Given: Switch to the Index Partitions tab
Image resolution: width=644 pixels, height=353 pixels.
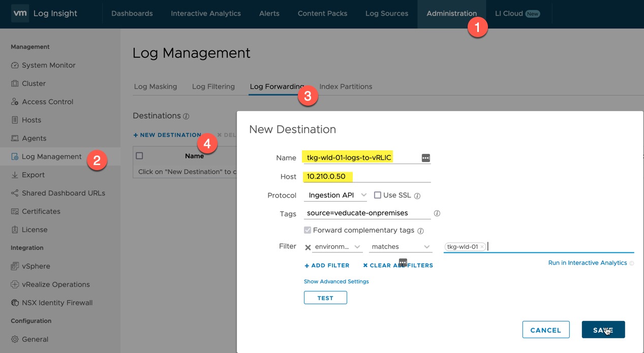Looking at the screenshot, I should 346,87.
